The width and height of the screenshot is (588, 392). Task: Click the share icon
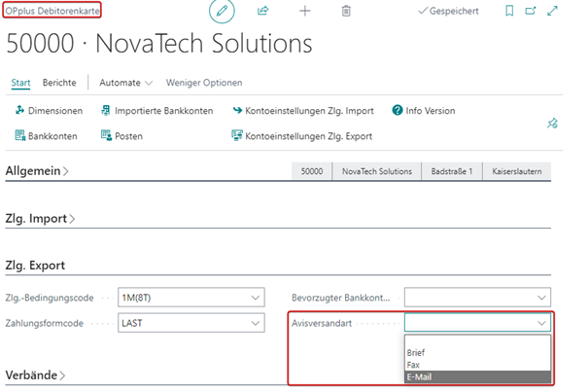click(262, 11)
